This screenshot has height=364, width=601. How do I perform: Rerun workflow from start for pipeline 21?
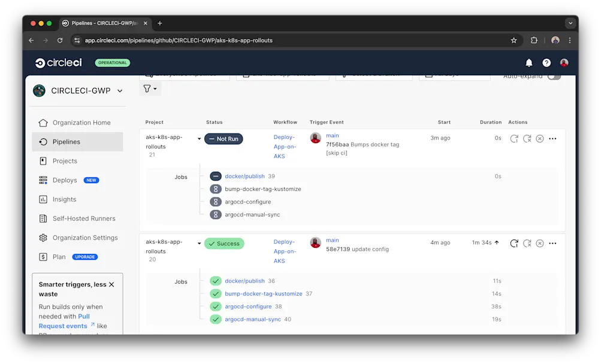[514, 139]
